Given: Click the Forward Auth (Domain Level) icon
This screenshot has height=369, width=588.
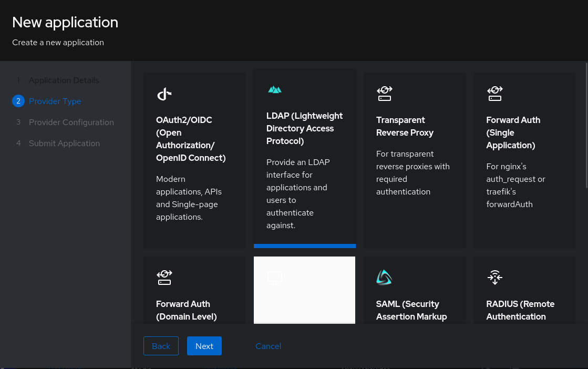Looking at the screenshot, I should 164,278.
